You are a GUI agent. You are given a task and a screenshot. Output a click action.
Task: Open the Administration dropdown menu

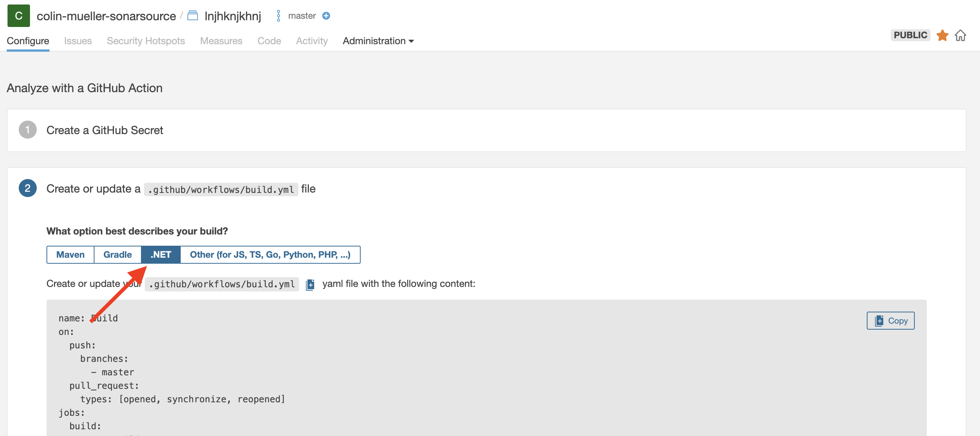pyautogui.click(x=378, y=41)
